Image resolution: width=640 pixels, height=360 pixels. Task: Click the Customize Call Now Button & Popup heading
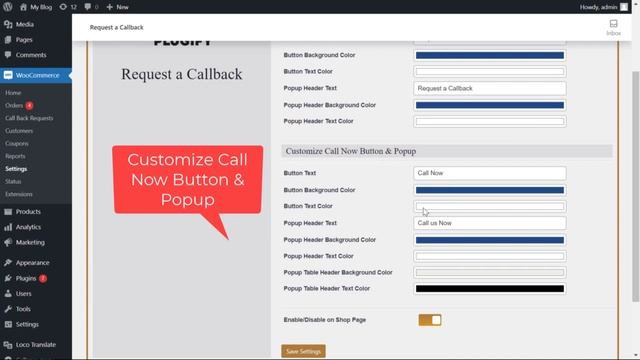coord(351,151)
